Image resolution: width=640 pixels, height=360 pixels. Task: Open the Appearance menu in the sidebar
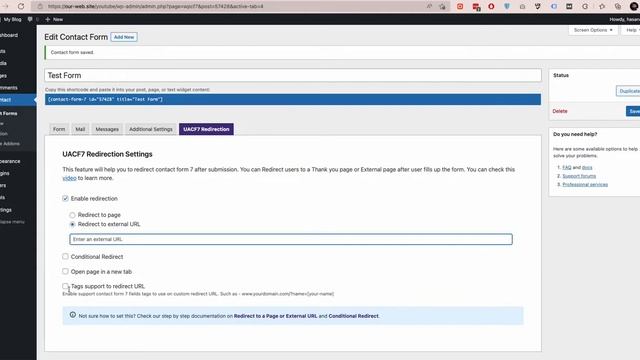pos(11,161)
